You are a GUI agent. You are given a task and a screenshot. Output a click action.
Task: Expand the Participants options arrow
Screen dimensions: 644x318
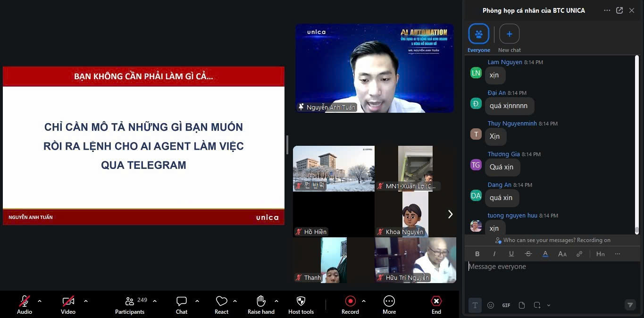pos(155,301)
